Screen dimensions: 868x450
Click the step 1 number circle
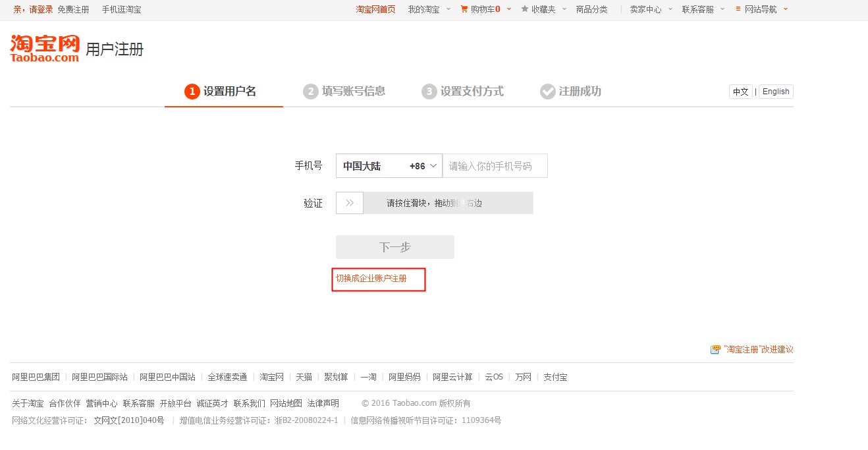(192, 92)
